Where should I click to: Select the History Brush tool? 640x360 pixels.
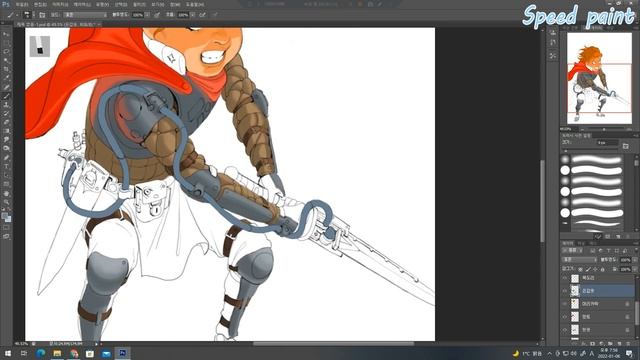(6, 113)
